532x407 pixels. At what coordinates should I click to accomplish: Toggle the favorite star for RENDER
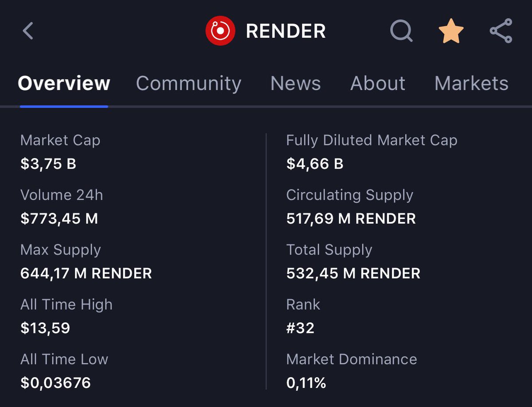[x=451, y=31]
